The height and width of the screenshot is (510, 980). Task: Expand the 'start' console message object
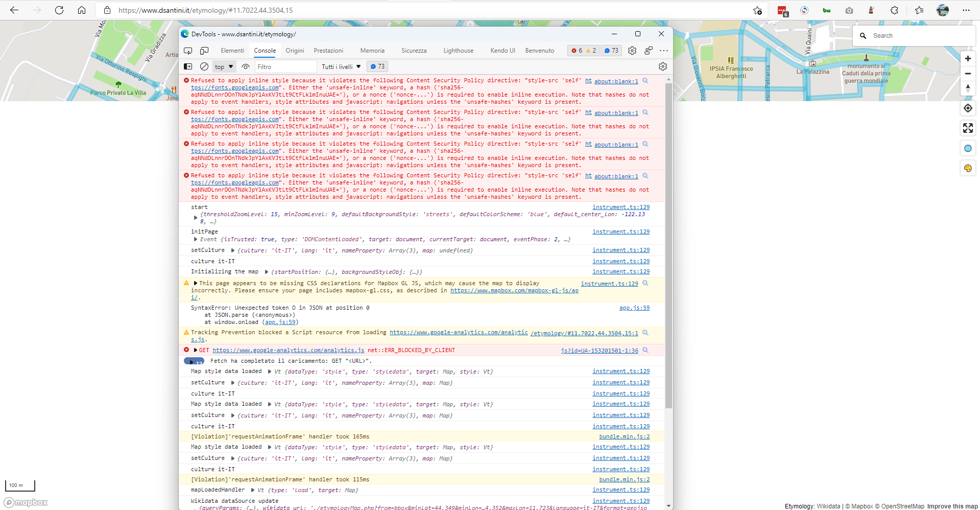coord(196,217)
